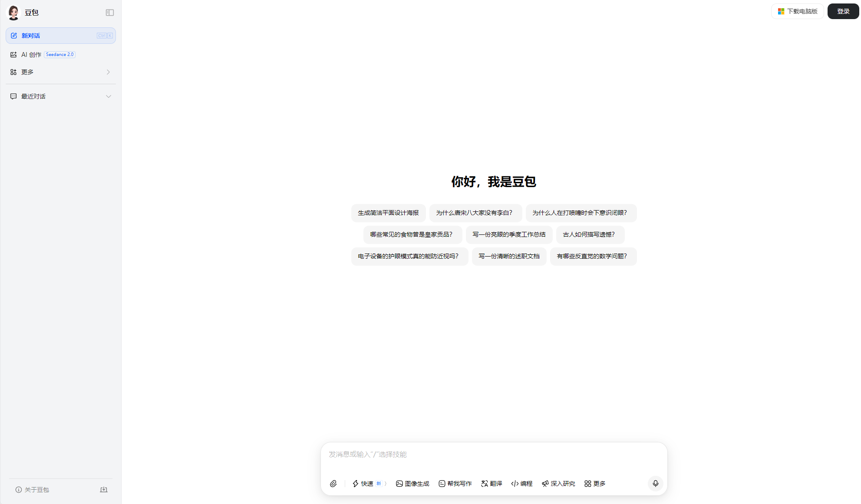Select the 图像生成 image generation skill icon
Image resolution: width=861 pixels, height=504 pixels.
399,484
